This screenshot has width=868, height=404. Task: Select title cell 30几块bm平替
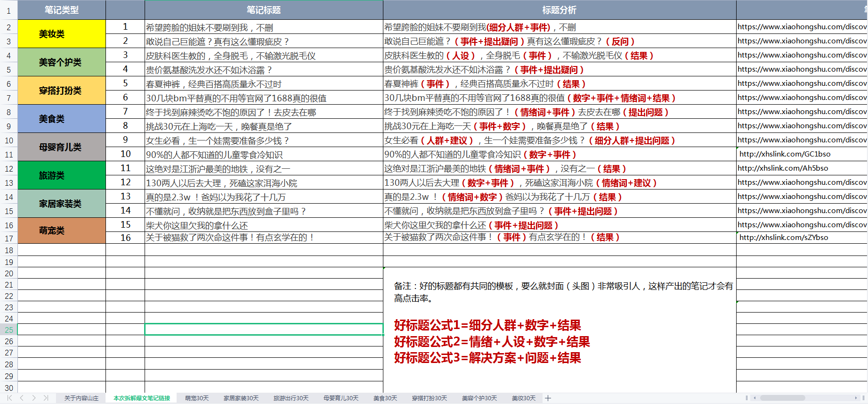pyautogui.click(x=264, y=98)
